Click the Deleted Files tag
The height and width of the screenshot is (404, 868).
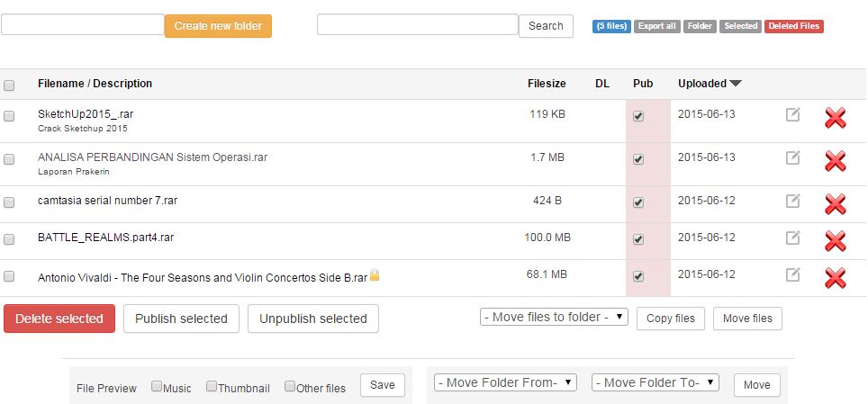pyautogui.click(x=793, y=26)
